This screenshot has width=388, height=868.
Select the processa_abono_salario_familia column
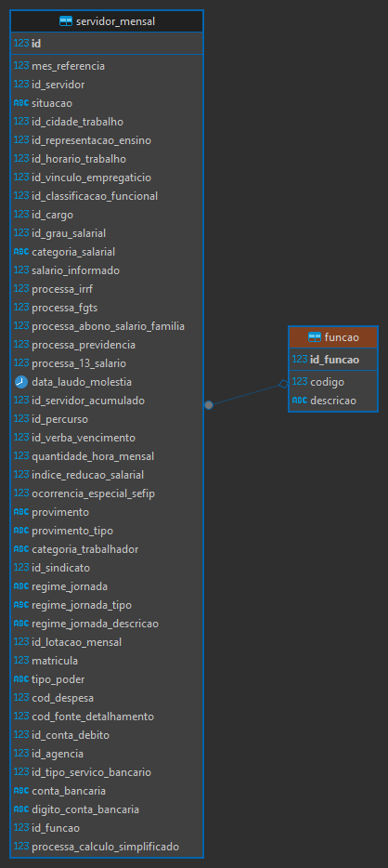(107, 326)
